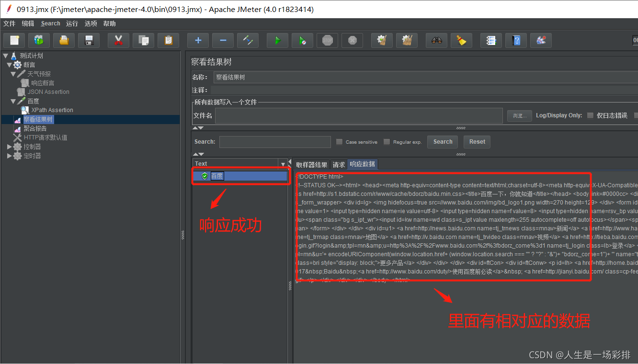Click green shield icon beside 百度 result

pos(205,176)
